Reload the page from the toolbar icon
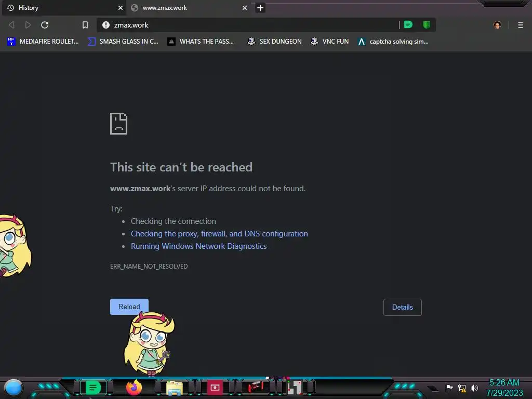 coord(45,25)
